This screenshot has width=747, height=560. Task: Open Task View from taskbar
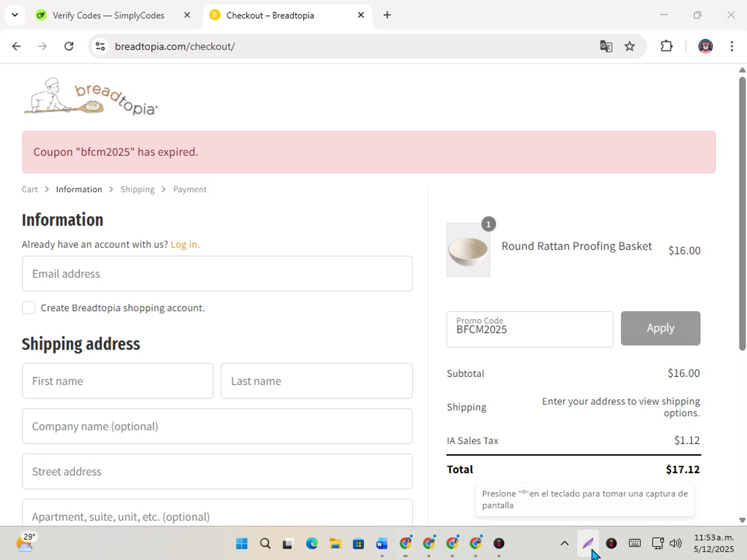coord(287,543)
